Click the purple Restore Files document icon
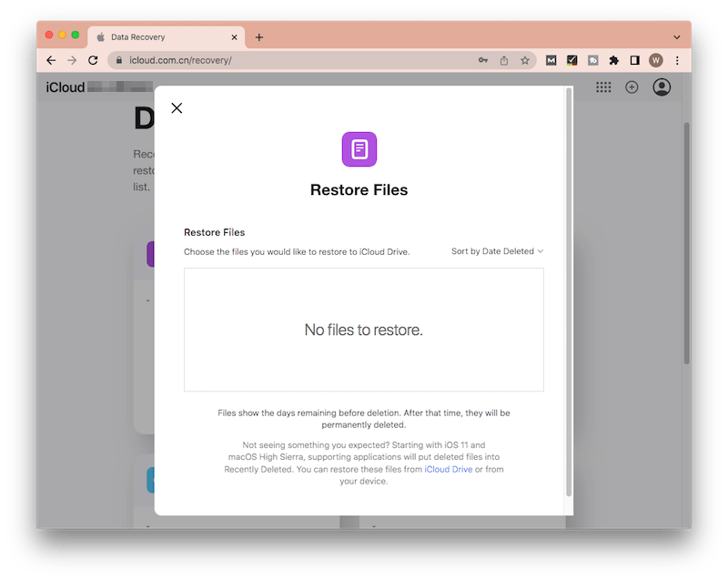The height and width of the screenshot is (581, 728). tap(359, 149)
